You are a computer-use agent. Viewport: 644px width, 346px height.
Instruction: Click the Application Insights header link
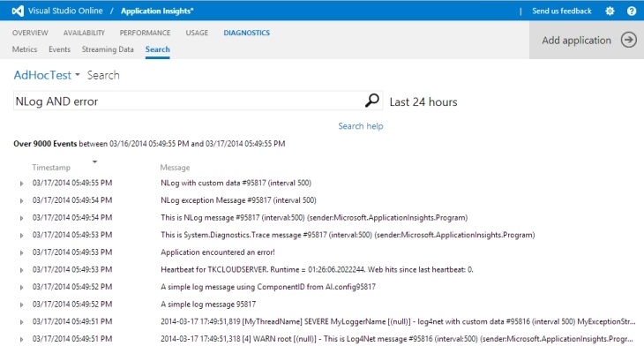[157, 11]
